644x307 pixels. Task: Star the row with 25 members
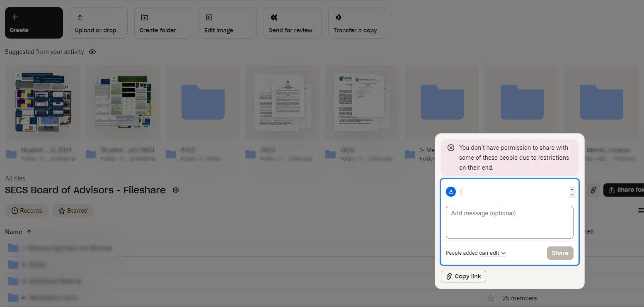point(491,298)
